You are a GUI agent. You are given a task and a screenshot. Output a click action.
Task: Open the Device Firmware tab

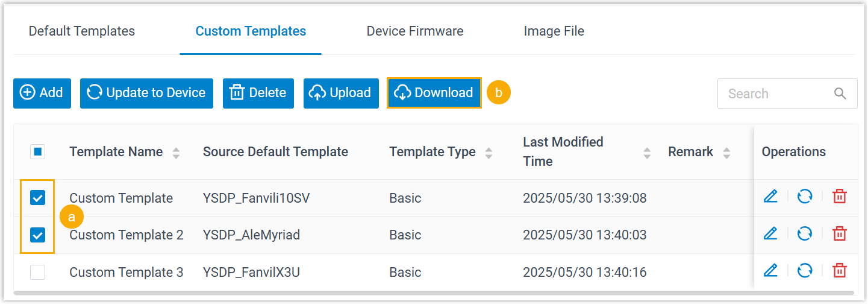(x=415, y=31)
